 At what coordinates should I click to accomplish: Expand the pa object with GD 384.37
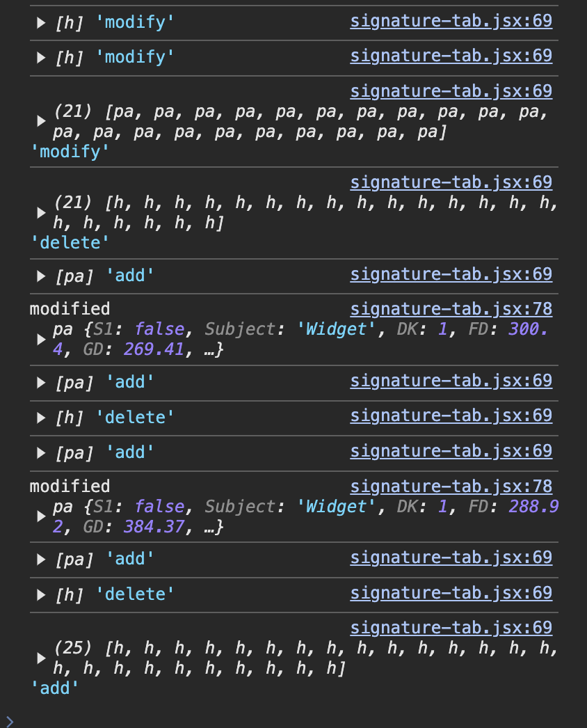pos(41,516)
